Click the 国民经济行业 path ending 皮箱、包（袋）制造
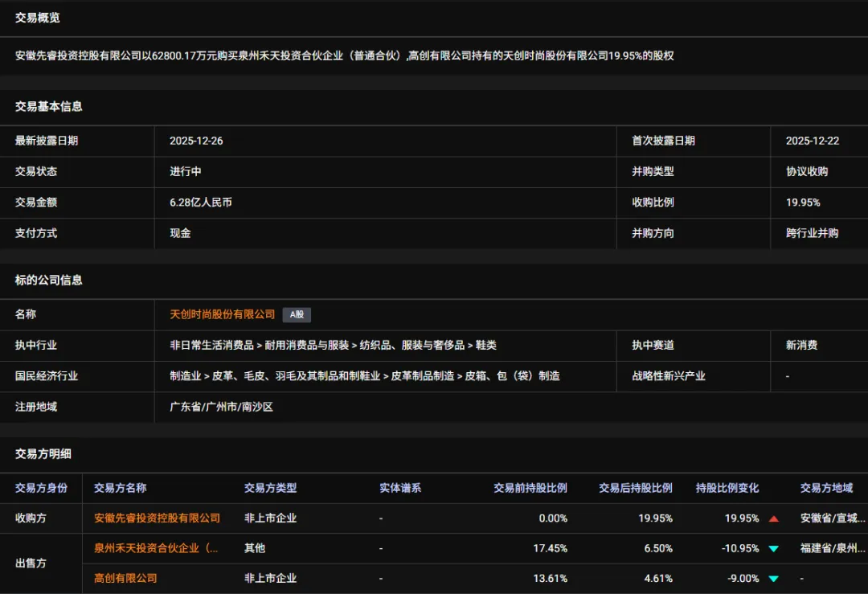868x594 pixels. (x=365, y=376)
